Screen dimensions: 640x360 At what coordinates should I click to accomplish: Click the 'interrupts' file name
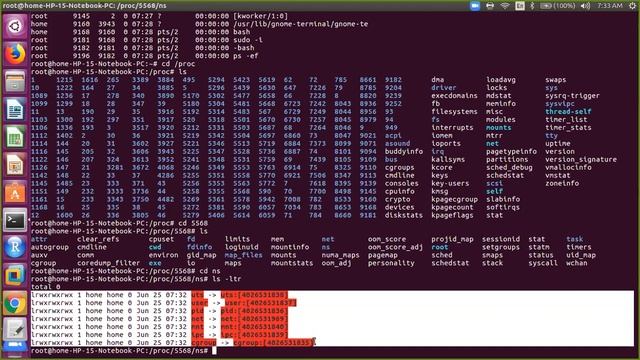pos(452,128)
